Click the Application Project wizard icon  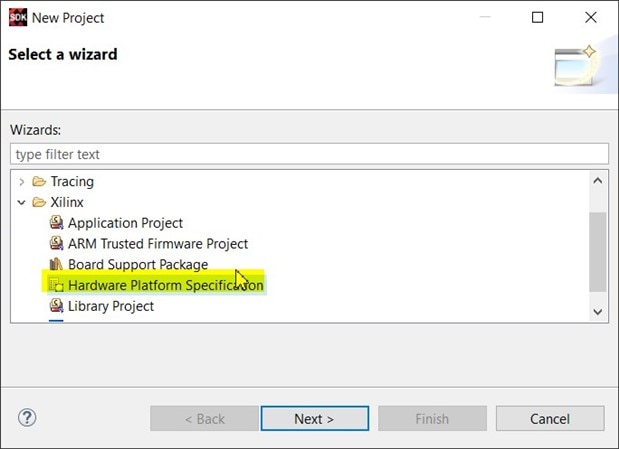click(56, 223)
